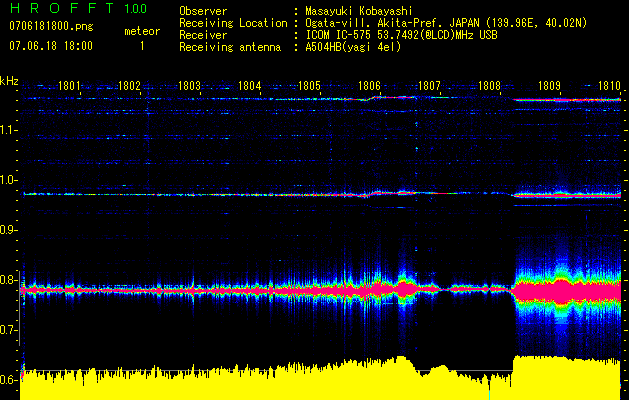Click the 1810 time marker
The width and height of the screenshot is (629, 400).
(609, 85)
